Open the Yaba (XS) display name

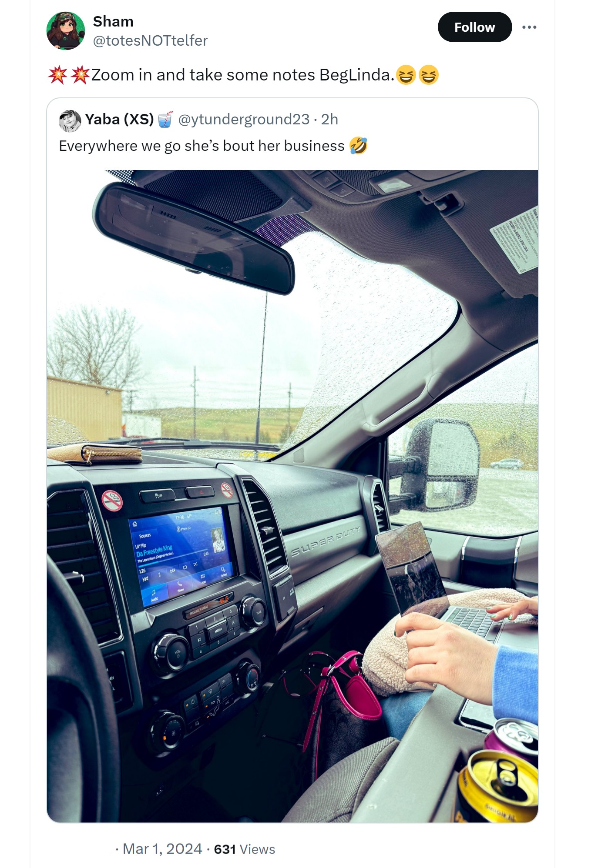tap(119, 119)
